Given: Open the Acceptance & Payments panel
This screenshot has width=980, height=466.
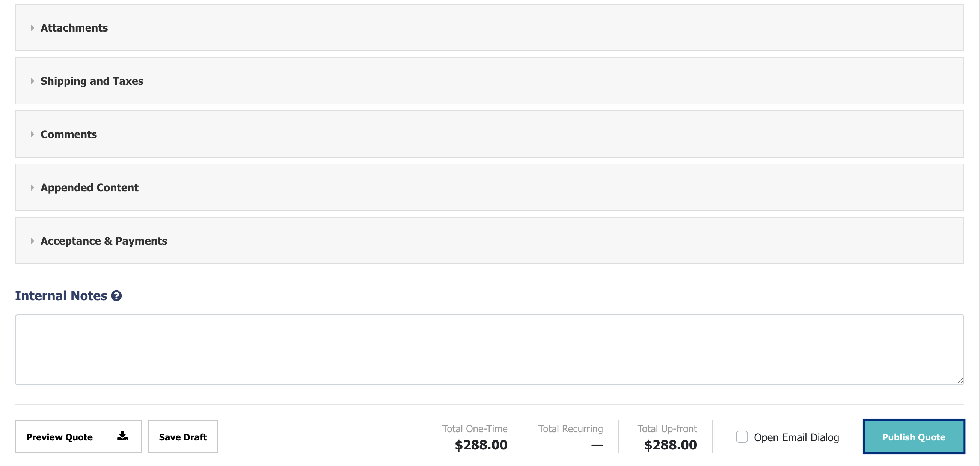Looking at the screenshot, I should point(489,240).
